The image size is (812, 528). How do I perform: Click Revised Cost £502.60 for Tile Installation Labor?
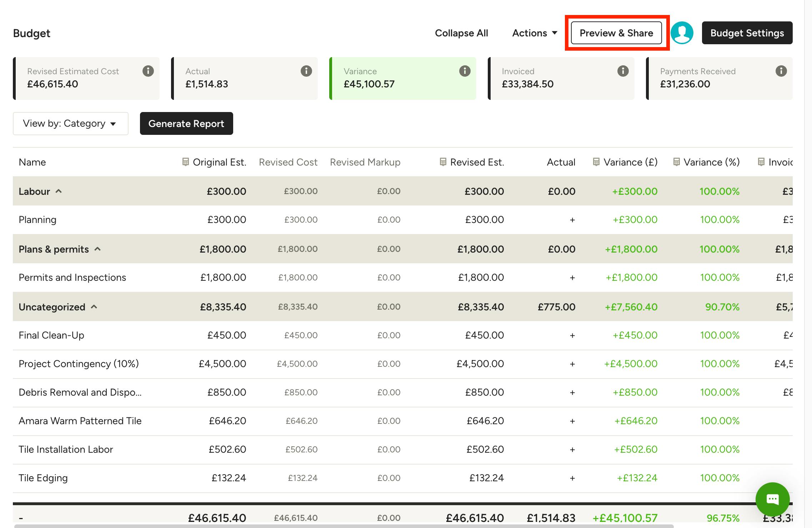(301, 450)
